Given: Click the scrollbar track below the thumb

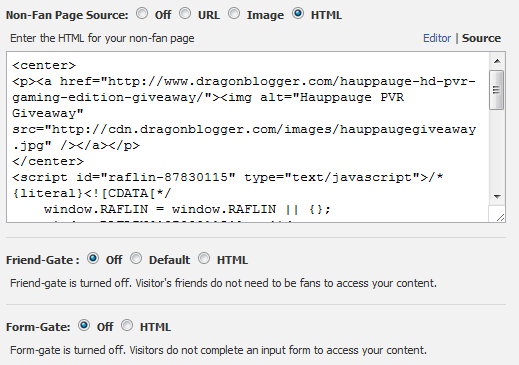Looking at the screenshot, I should pos(497,149).
